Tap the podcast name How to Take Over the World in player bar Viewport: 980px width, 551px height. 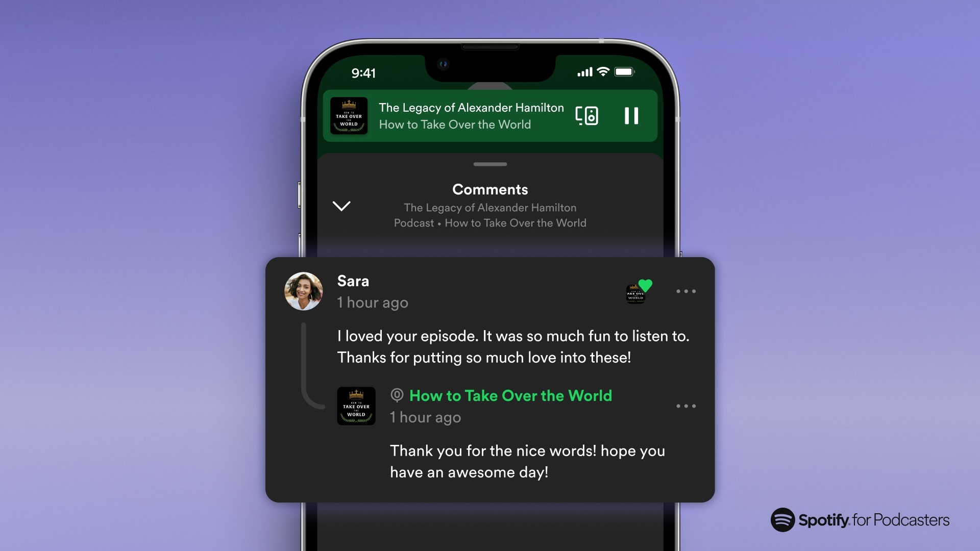tap(455, 125)
